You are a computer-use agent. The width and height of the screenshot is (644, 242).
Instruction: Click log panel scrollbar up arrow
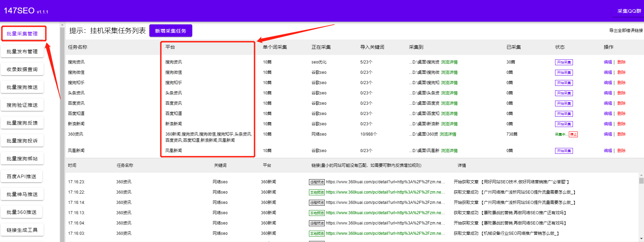(x=641, y=175)
